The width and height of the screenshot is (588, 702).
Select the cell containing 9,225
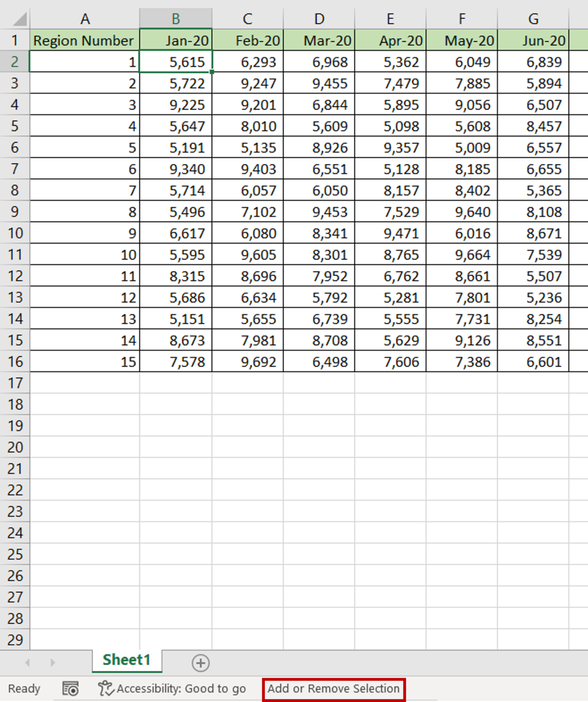(x=176, y=105)
